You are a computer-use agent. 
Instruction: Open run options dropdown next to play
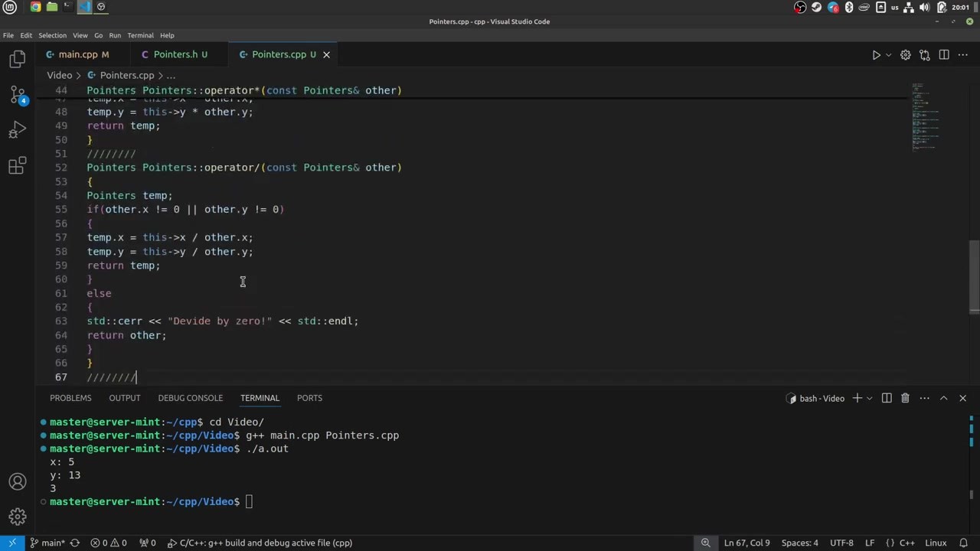(x=888, y=55)
